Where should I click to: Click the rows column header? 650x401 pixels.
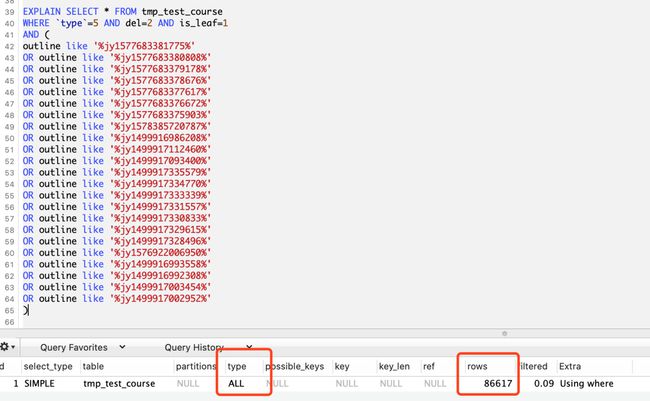[477, 366]
